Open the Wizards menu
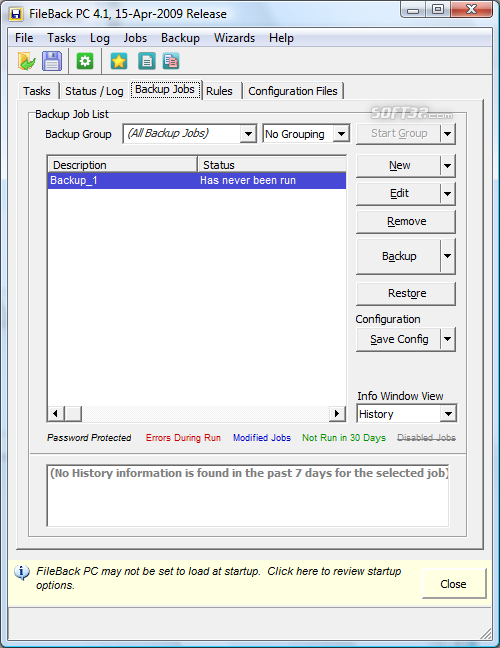The height and width of the screenshot is (648, 500). (x=234, y=38)
